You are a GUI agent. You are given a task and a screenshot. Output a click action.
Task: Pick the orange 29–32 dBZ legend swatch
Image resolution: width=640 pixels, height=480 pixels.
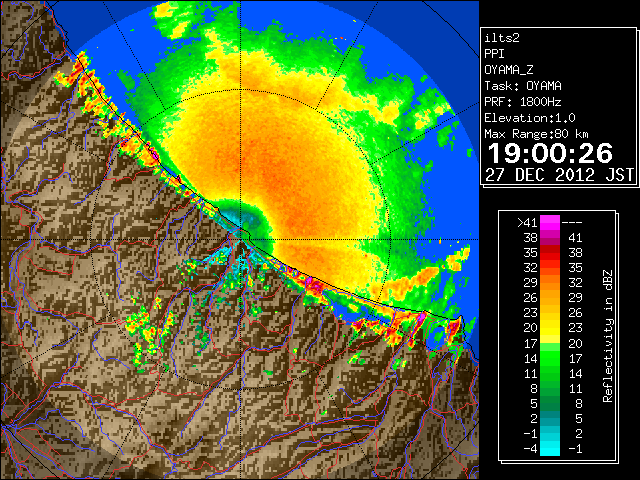click(x=550, y=282)
